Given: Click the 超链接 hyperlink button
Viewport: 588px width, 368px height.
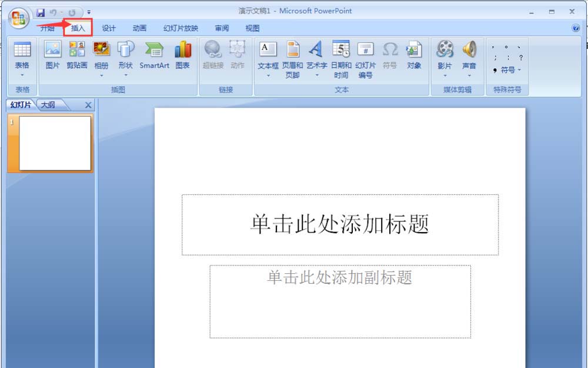Looking at the screenshot, I should tap(213, 55).
